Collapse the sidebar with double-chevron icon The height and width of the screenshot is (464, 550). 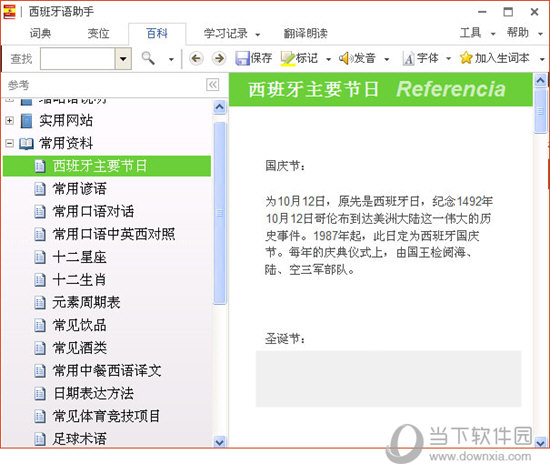click(x=213, y=85)
